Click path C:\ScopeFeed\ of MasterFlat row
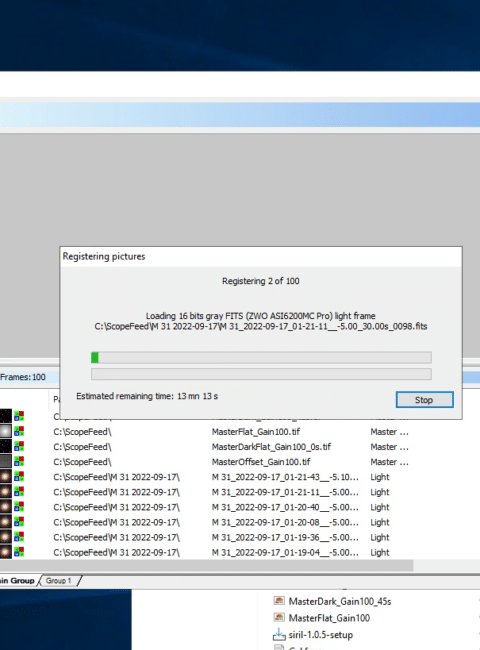 [82, 432]
